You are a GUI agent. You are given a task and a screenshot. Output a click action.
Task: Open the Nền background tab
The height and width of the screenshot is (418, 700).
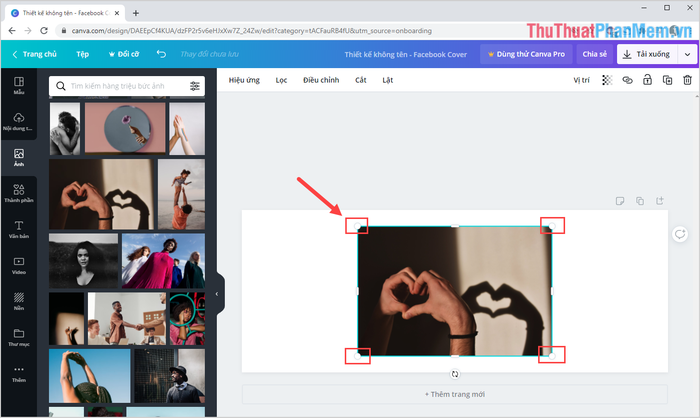tap(19, 301)
